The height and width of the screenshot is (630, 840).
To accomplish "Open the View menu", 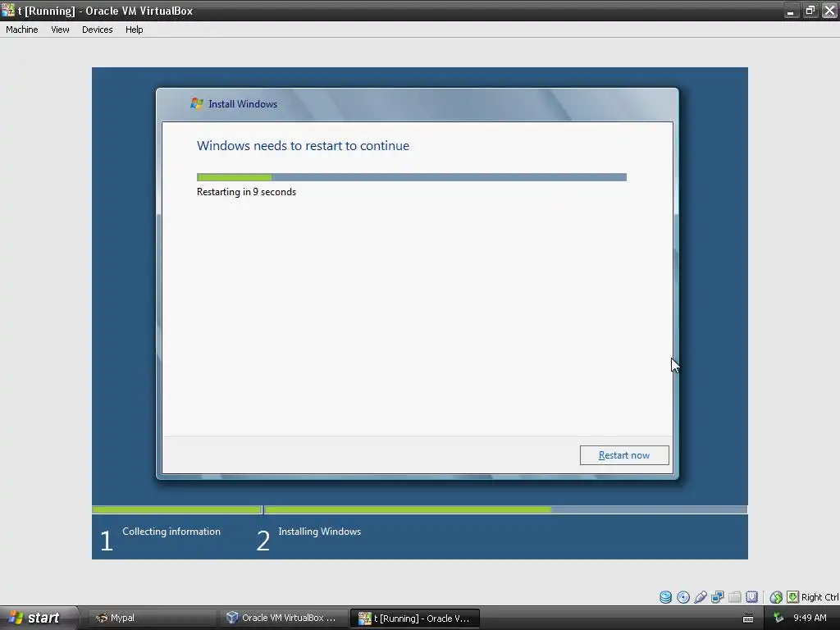I will (x=60, y=30).
